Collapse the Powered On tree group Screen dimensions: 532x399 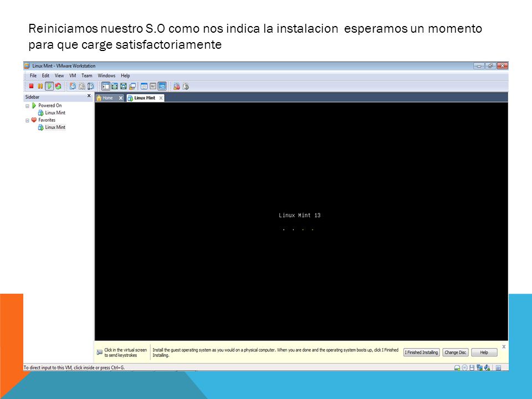pyautogui.click(x=28, y=106)
